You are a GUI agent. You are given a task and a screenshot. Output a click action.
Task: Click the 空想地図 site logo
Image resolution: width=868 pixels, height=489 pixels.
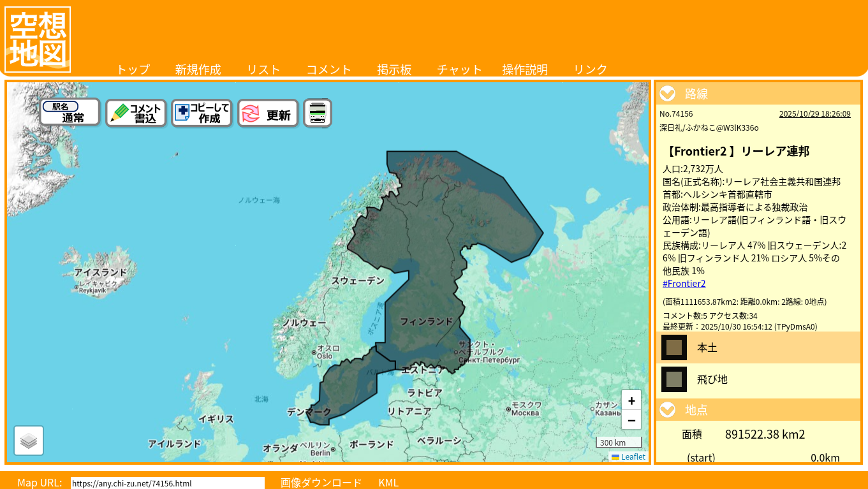point(38,40)
